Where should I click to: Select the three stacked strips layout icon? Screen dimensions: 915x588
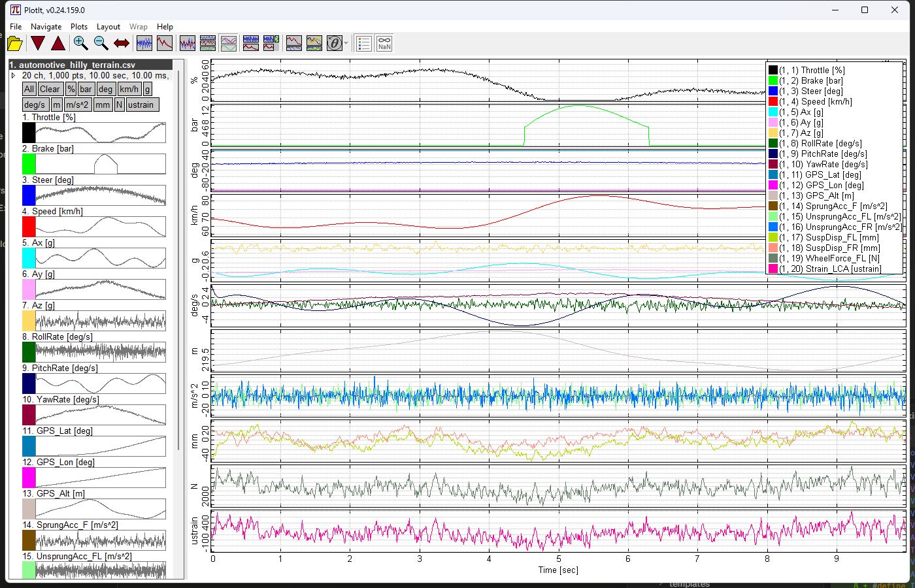[x=208, y=44]
